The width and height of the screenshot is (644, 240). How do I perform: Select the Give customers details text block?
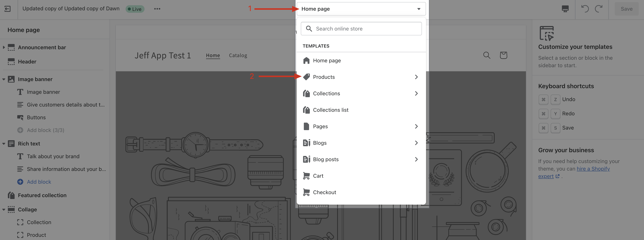66,105
